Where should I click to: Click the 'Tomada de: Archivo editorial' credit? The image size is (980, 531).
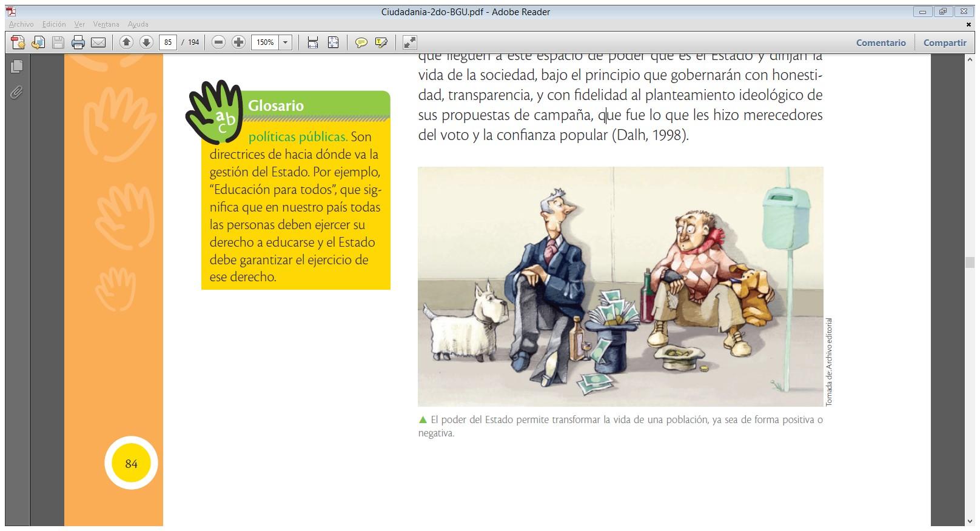(829, 362)
